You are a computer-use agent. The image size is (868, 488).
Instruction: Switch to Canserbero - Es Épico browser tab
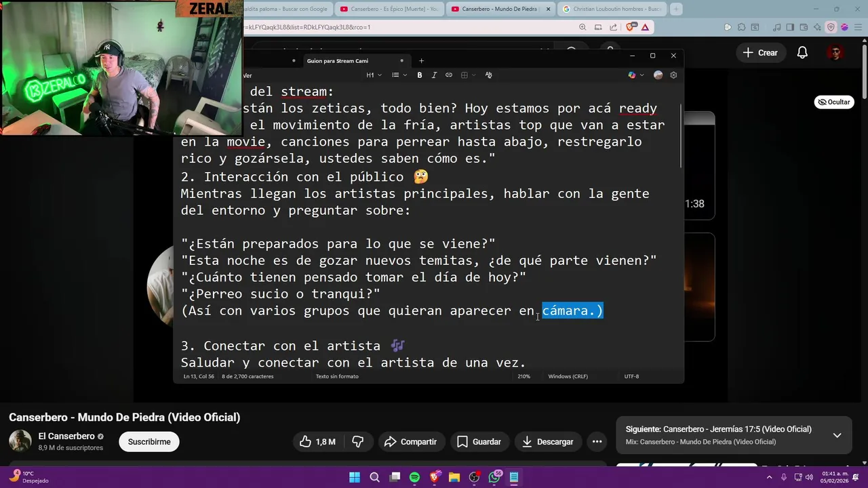coord(390,9)
